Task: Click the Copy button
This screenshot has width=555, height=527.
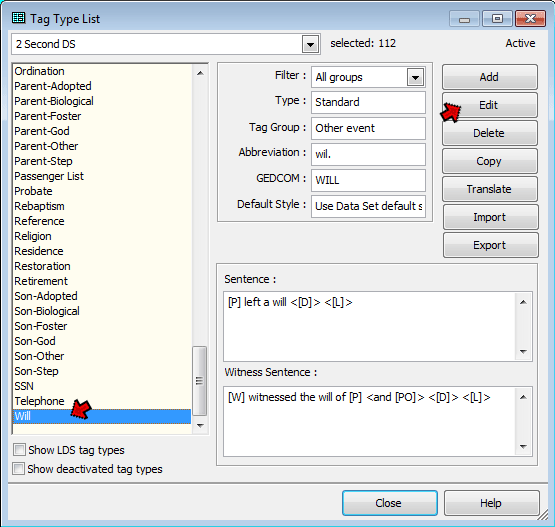Action: pos(490,161)
